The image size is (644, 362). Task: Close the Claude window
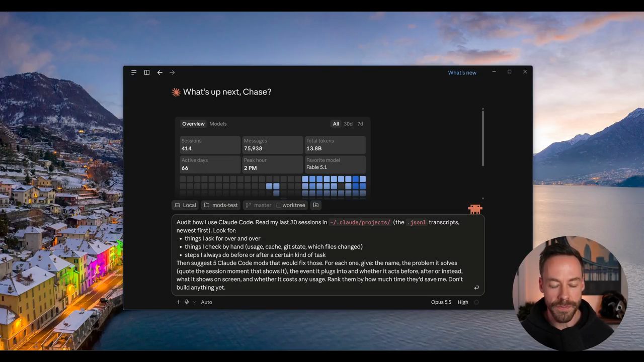pos(525,72)
